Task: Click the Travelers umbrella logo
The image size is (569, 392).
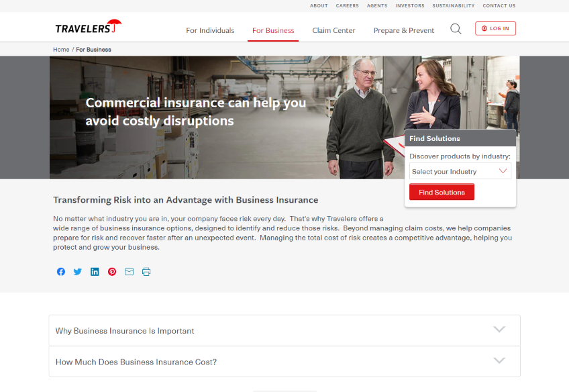Action: (x=88, y=26)
